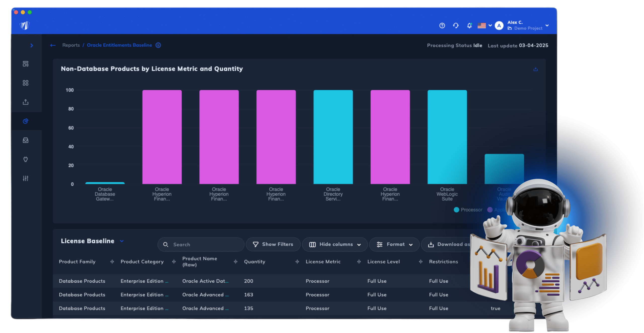Sort by Product Family column header
644x333 pixels.
(x=77, y=262)
